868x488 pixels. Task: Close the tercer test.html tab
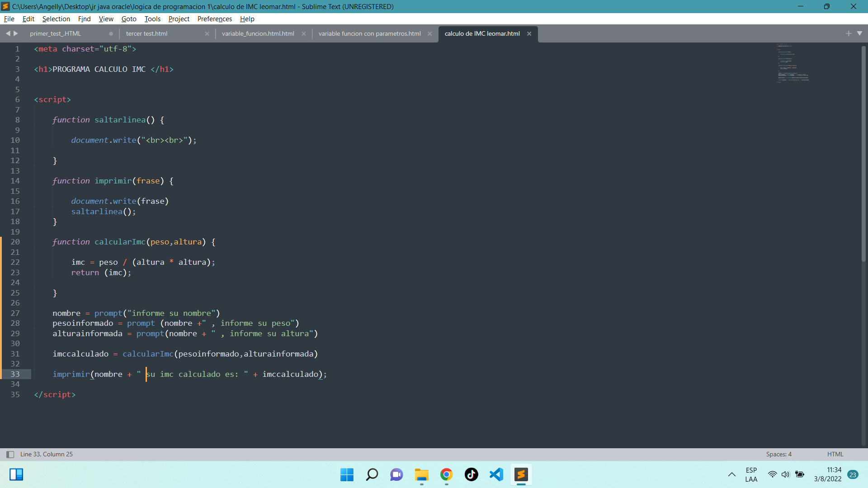point(207,34)
